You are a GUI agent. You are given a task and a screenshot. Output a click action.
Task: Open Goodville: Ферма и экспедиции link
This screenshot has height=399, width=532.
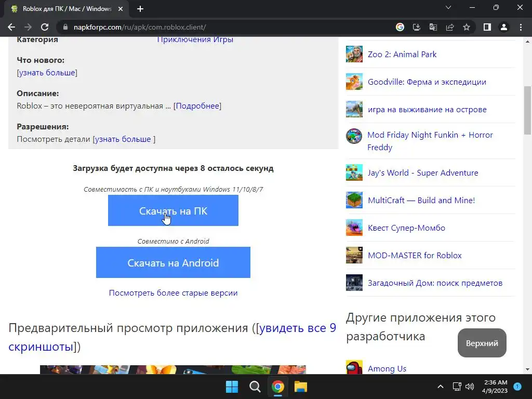427,82
